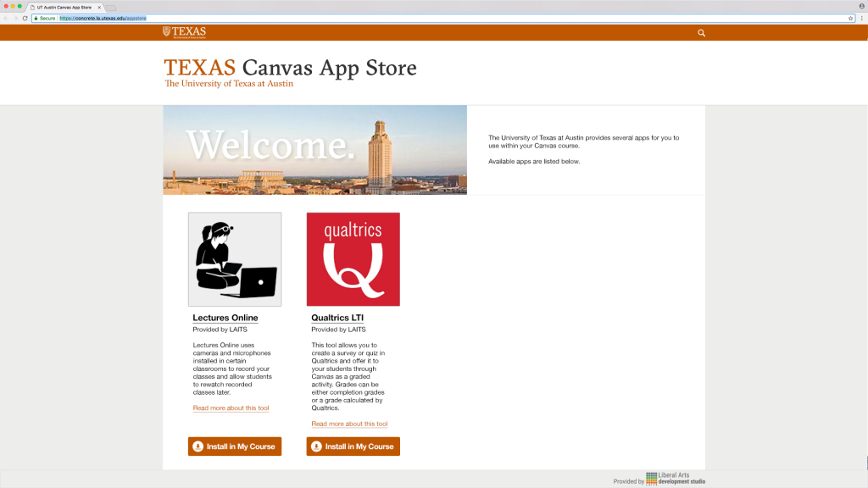
Task: Click The University of Texas at Austin subtitle
Action: point(229,84)
